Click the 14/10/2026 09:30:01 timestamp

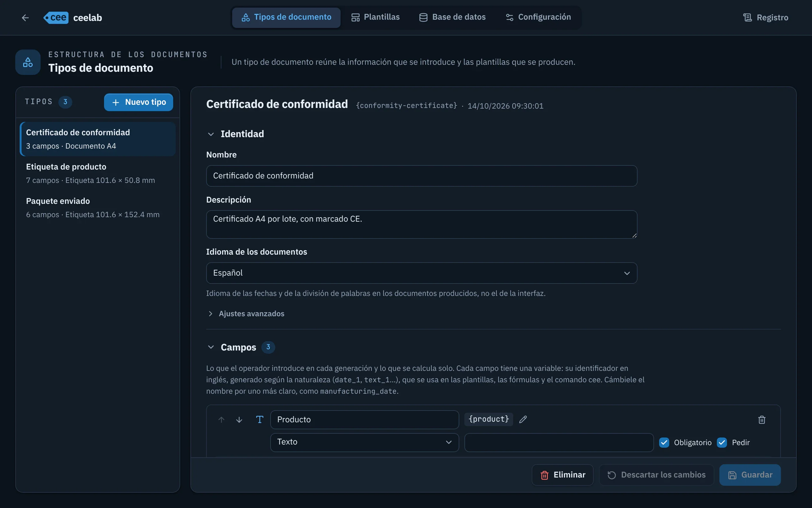(x=505, y=106)
